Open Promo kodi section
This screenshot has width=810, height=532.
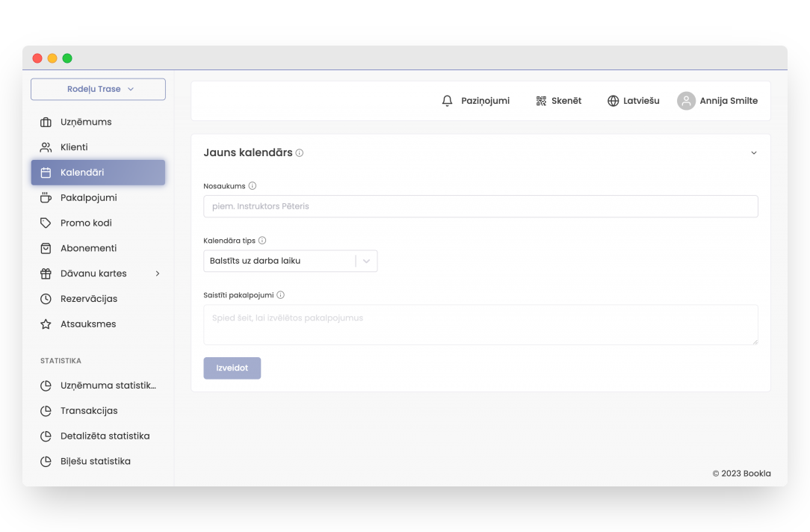pyautogui.click(x=86, y=223)
